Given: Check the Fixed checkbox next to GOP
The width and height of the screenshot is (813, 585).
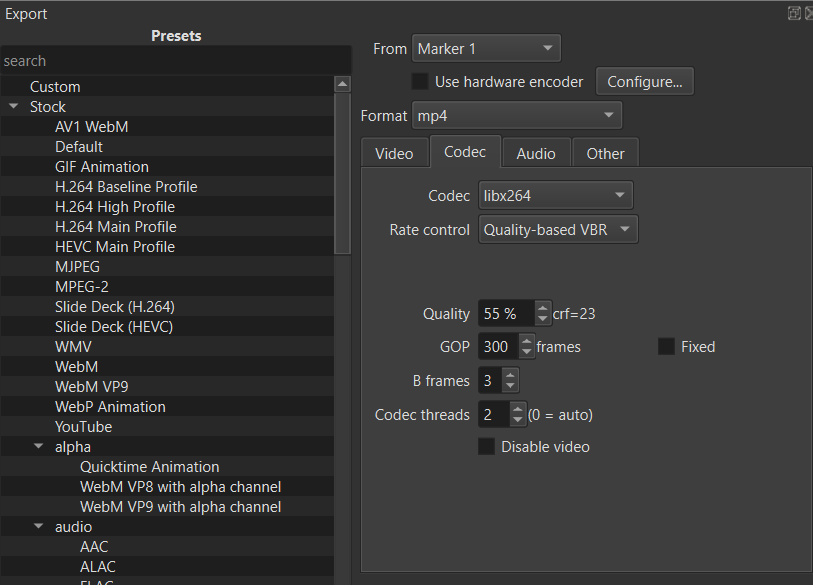Looking at the screenshot, I should coord(666,346).
